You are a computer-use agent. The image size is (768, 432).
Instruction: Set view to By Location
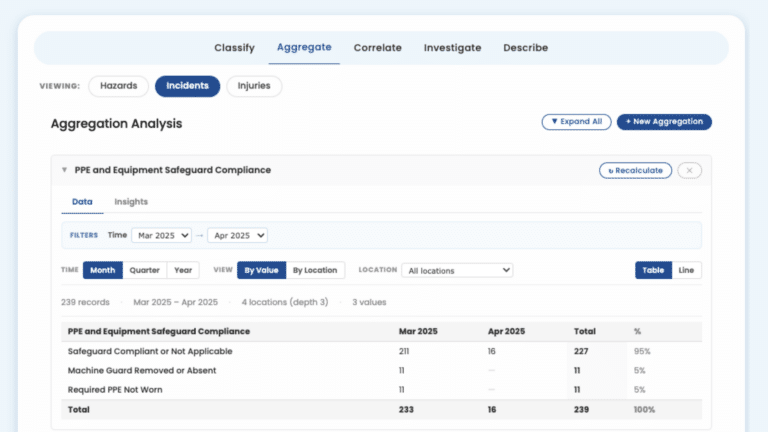315,270
